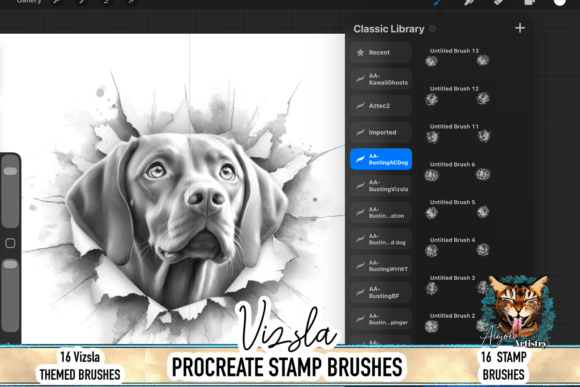Add a new brush with the plus icon
Image resolution: width=580 pixels, height=387 pixels.
[x=520, y=28]
